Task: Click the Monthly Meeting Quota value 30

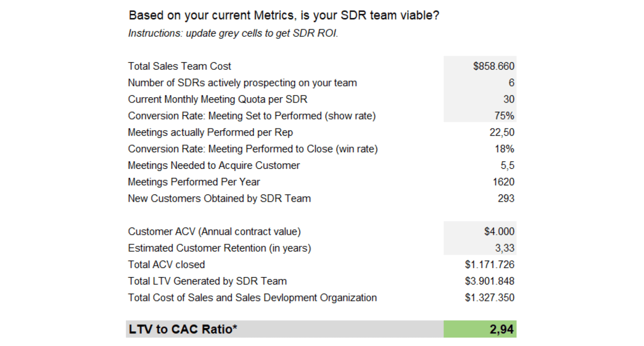Action: coord(508,99)
